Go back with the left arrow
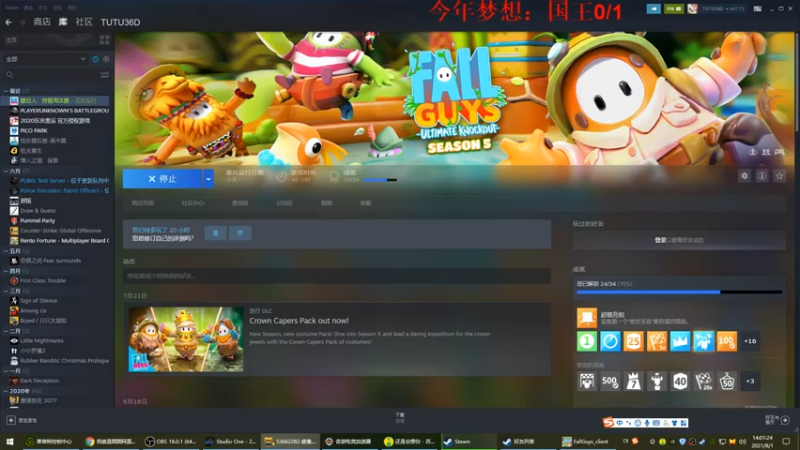This screenshot has width=800, height=450. [8, 22]
